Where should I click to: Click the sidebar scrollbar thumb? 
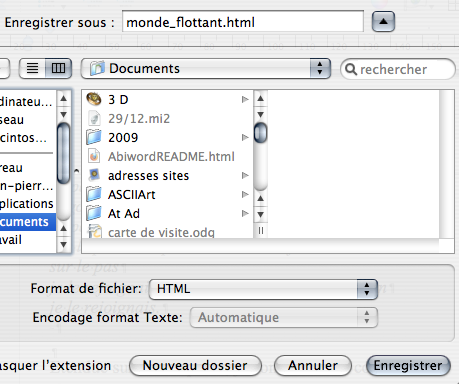point(63,153)
